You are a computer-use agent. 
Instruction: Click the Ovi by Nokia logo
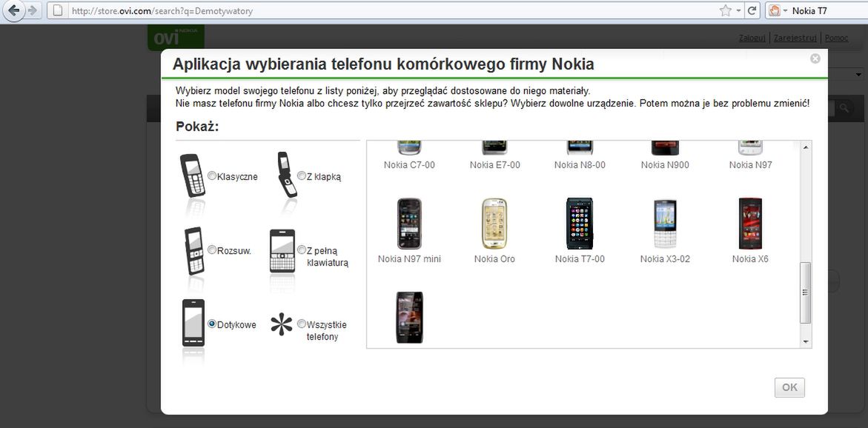tap(176, 36)
